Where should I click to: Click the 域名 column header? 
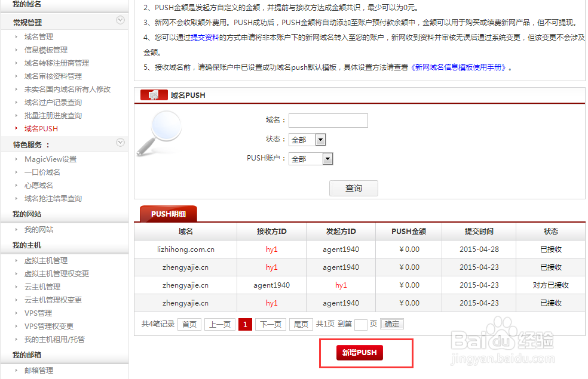click(186, 232)
